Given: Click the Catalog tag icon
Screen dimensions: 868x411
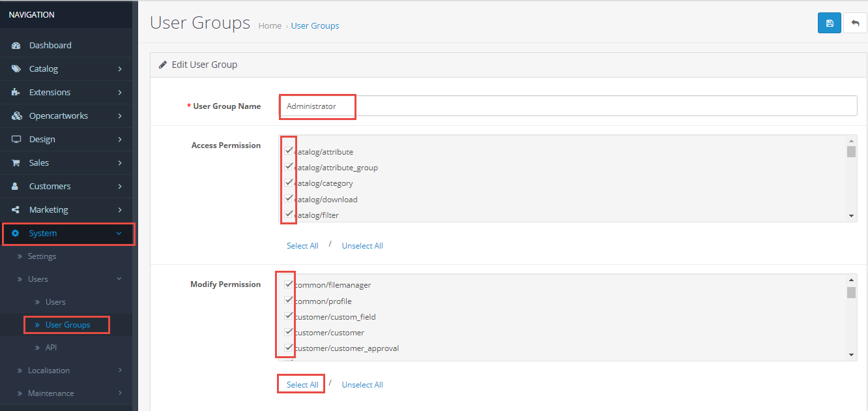Looking at the screenshot, I should tap(16, 69).
